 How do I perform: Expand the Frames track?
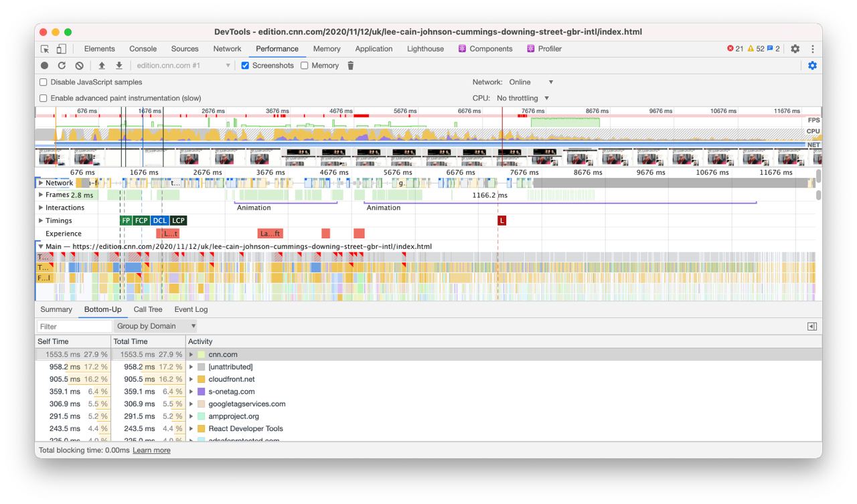point(41,195)
